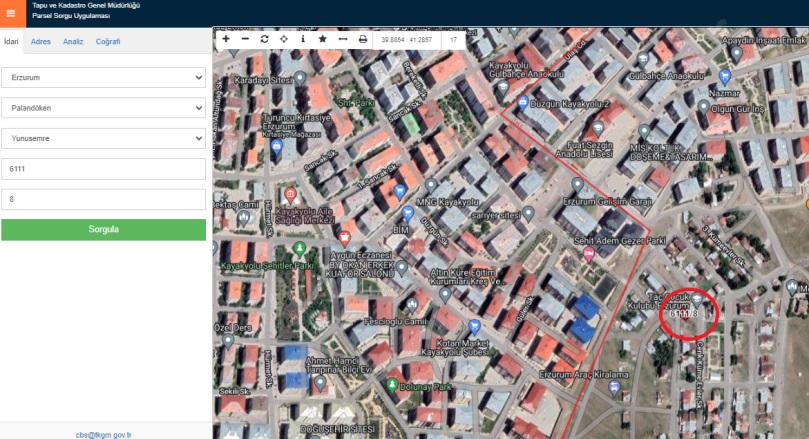Screen dimensions: 809x439
Task: Switch to the Adres tab
Action: (41, 41)
